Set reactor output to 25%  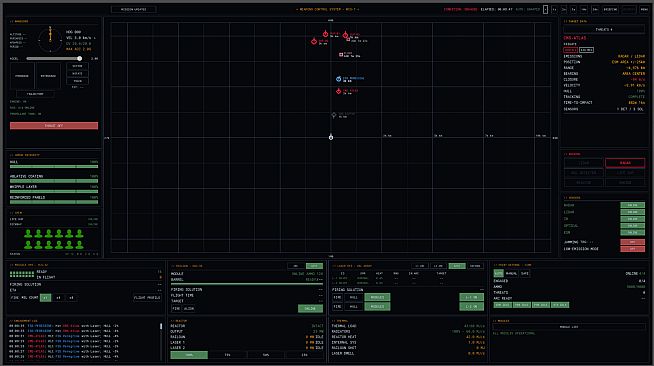(x=304, y=355)
